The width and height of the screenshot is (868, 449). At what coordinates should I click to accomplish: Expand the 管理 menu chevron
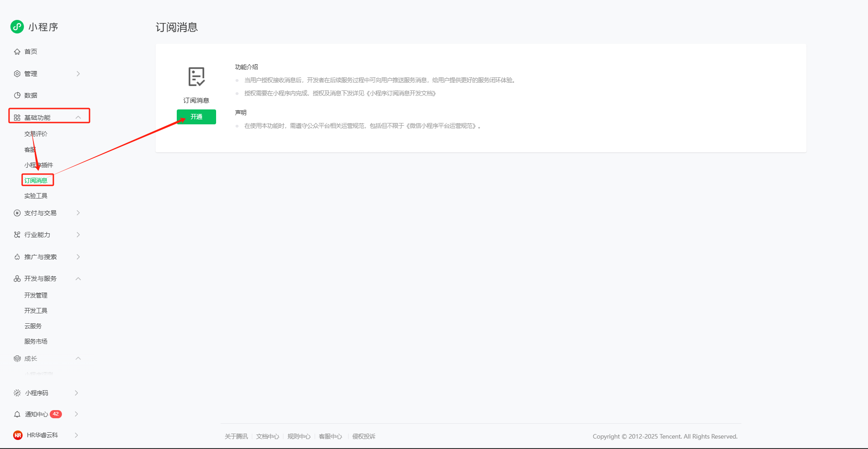pos(78,74)
